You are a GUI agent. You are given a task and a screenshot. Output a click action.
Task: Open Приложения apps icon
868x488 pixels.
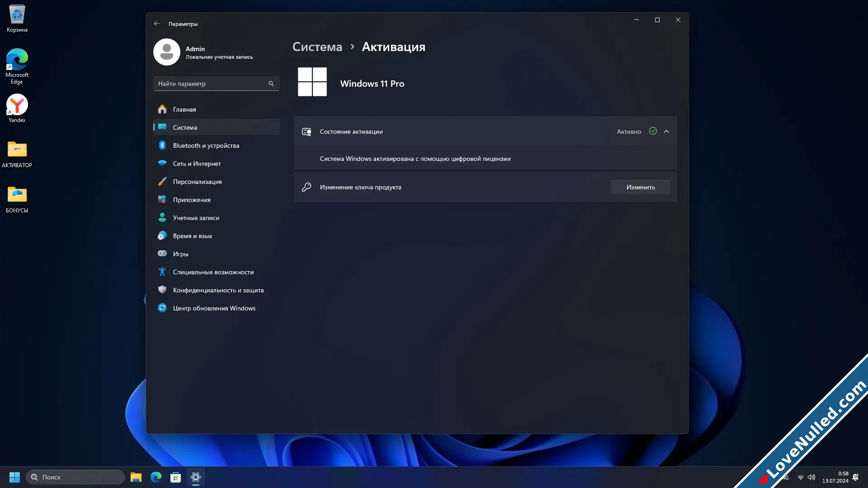click(162, 199)
